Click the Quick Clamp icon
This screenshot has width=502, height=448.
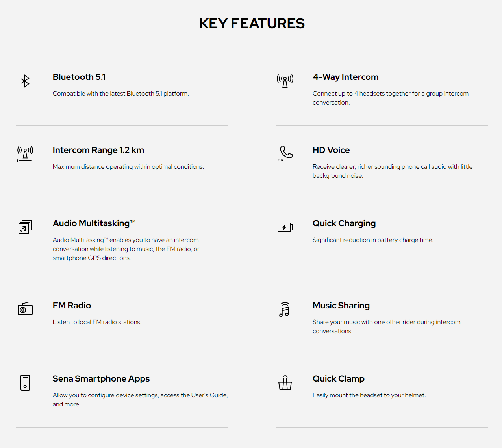pyautogui.click(x=285, y=383)
